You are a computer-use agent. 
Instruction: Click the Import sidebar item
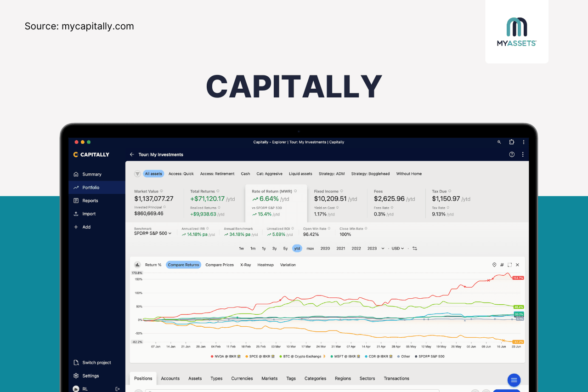click(x=89, y=214)
